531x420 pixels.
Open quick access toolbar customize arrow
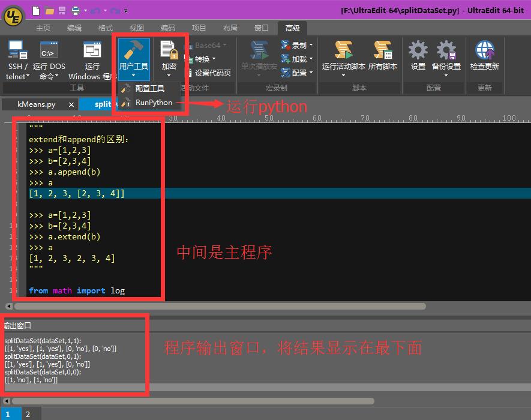125,11
